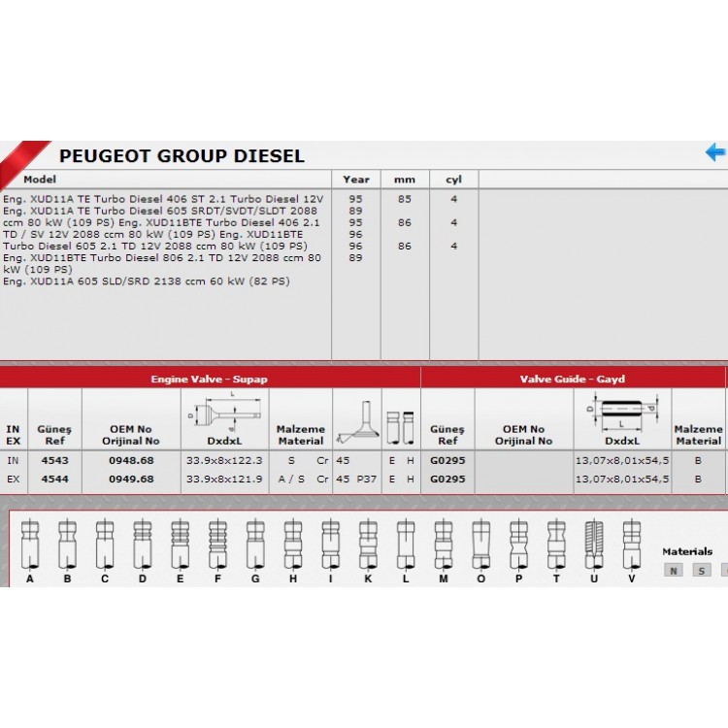Select valve stem end type V
The height and width of the screenshot is (728, 728).
pos(632,551)
